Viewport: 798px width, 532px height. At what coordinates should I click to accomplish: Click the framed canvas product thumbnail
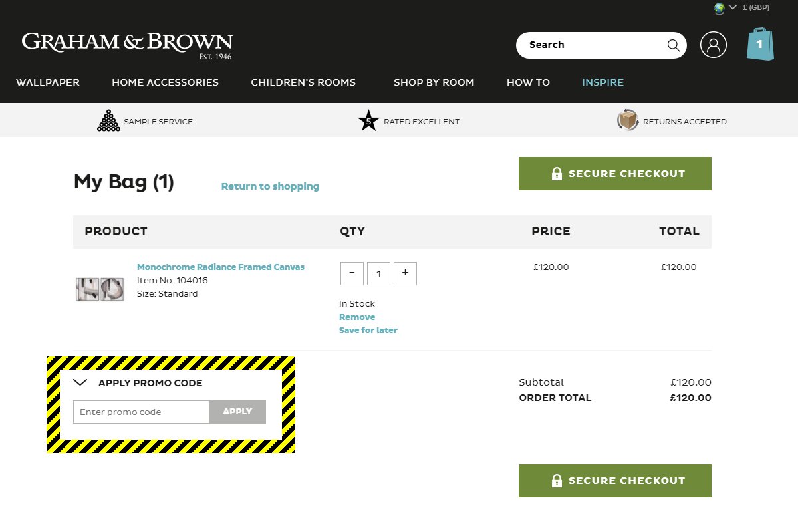pos(100,289)
